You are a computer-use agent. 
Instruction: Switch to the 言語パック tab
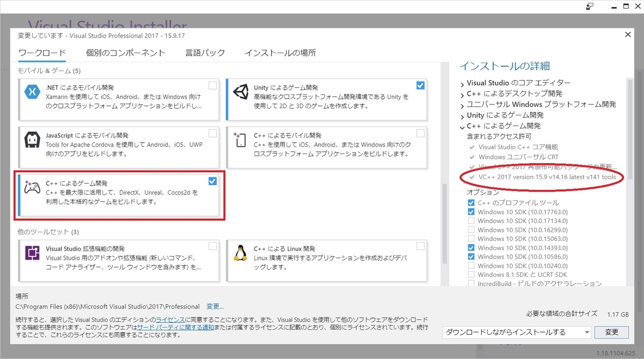point(205,53)
